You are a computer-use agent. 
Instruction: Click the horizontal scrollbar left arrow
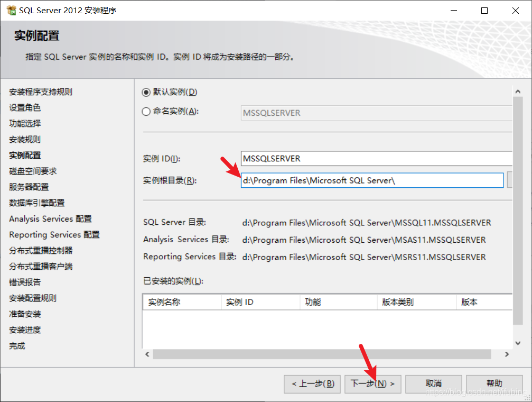coord(147,354)
